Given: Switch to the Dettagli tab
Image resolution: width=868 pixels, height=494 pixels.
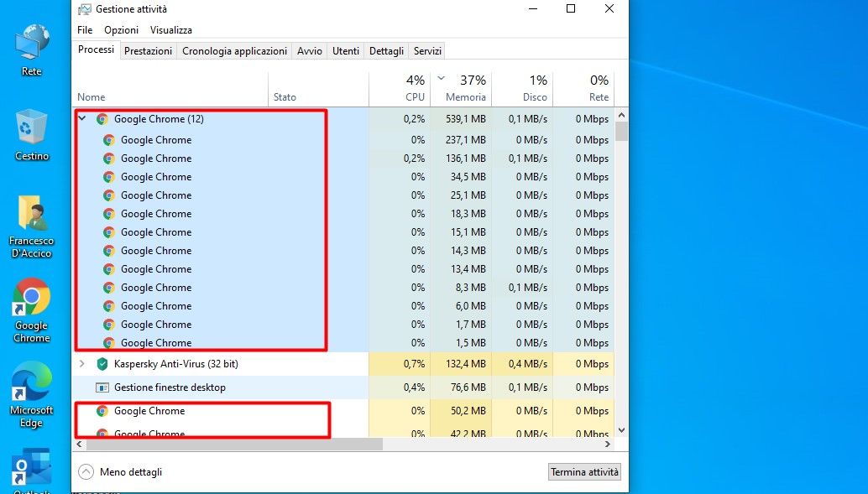Looking at the screenshot, I should [386, 51].
